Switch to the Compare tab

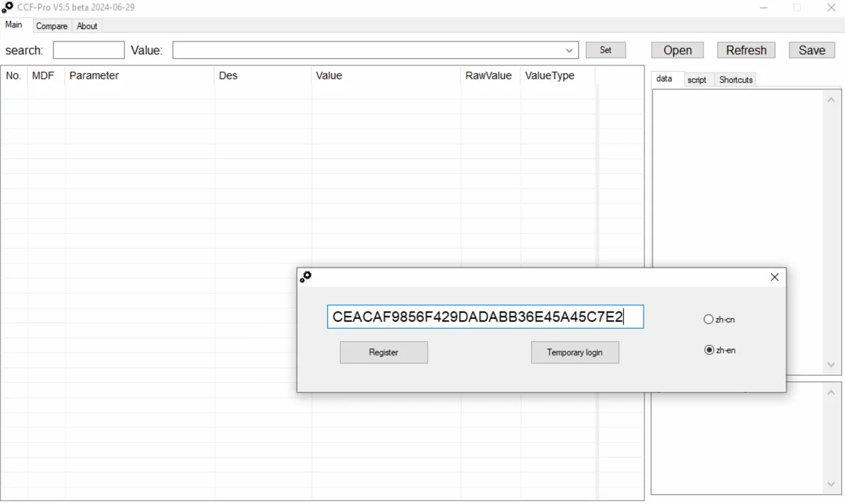[51, 25]
